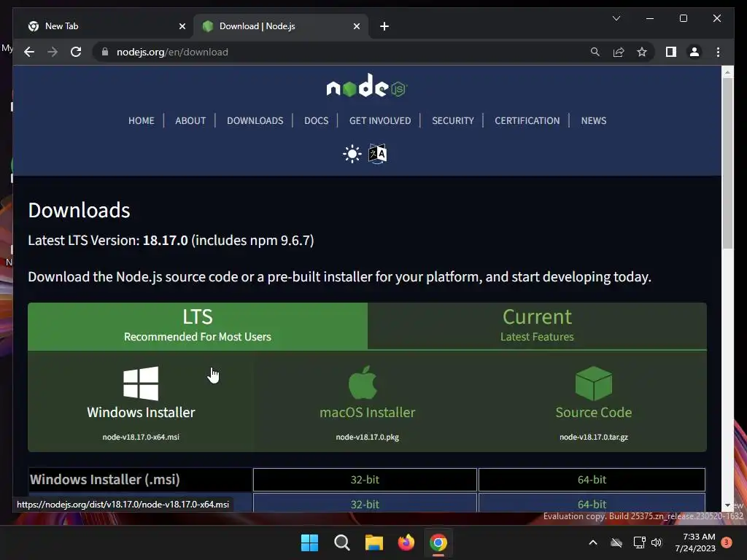The width and height of the screenshot is (747, 560).
Task: Show hidden tray icons chevron
Action: click(x=593, y=542)
